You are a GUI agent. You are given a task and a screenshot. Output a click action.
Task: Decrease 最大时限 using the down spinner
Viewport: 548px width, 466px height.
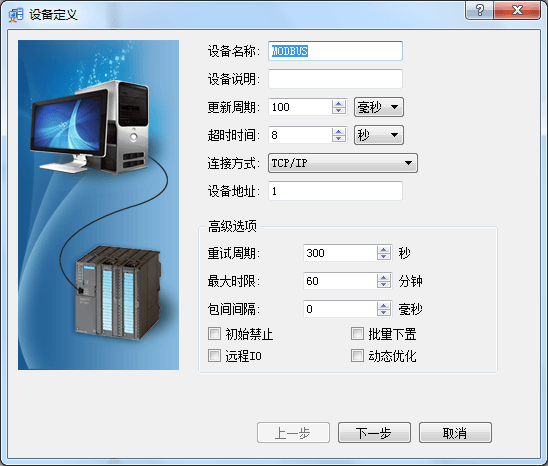(384, 285)
